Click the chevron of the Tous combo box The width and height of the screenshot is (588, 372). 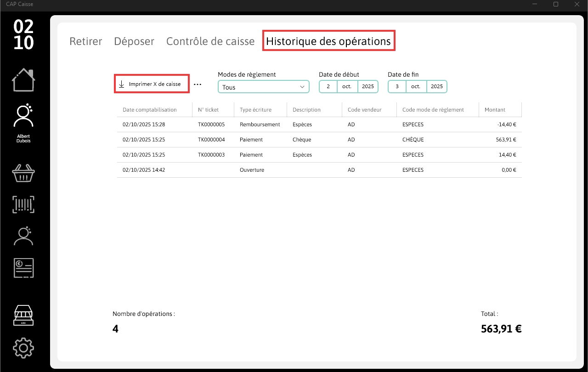click(302, 87)
